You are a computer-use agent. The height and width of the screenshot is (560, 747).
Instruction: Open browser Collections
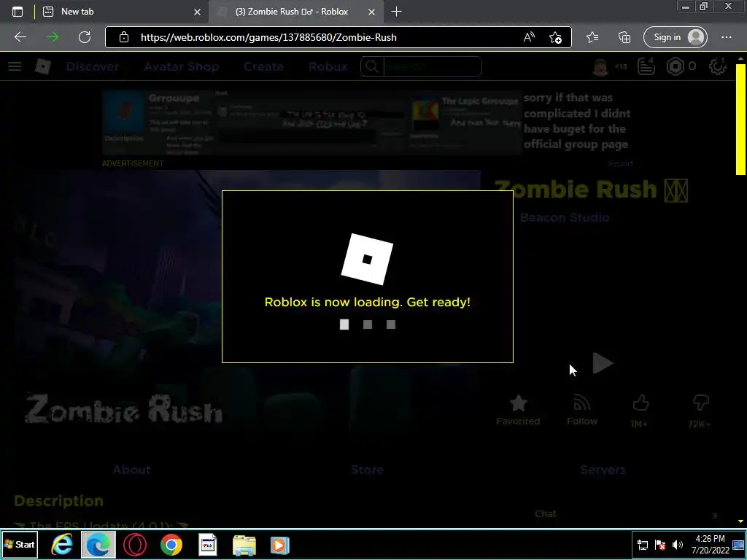(x=624, y=37)
